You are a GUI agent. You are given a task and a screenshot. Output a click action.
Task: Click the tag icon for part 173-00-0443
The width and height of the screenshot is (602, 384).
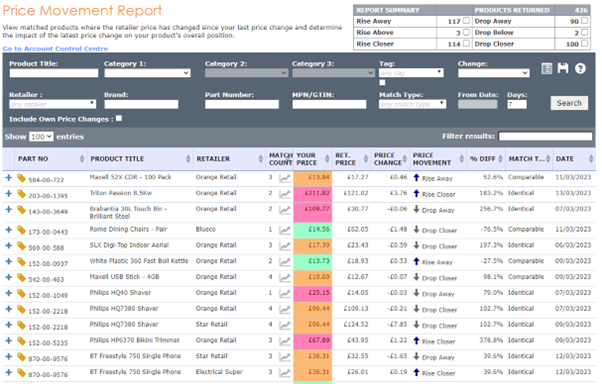coord(22,230)
